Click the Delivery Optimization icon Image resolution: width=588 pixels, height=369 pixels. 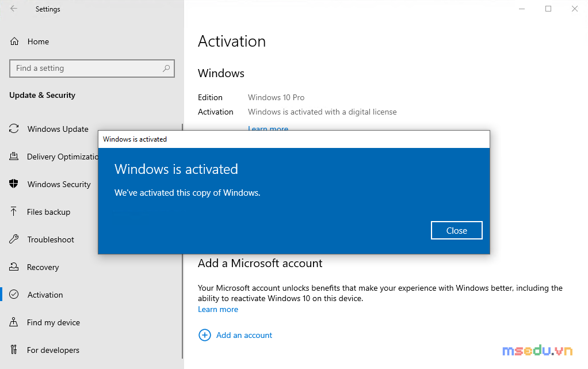(x=14, y=156)
